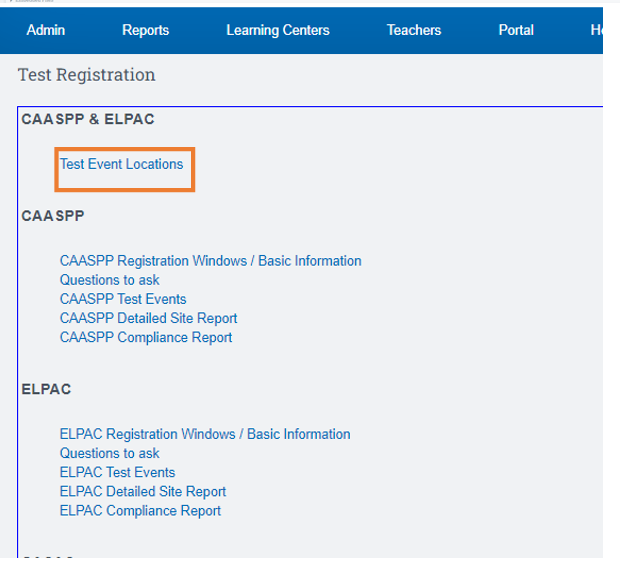Select the CAASPP & ELPAC section heading

pos(88,119)
